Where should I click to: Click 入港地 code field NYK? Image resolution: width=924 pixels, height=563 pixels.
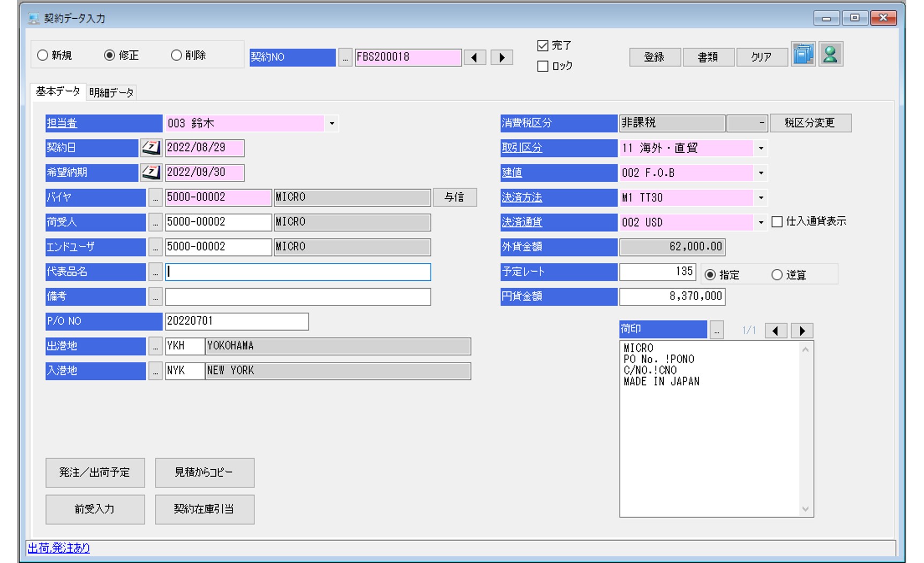pos(185,371)
